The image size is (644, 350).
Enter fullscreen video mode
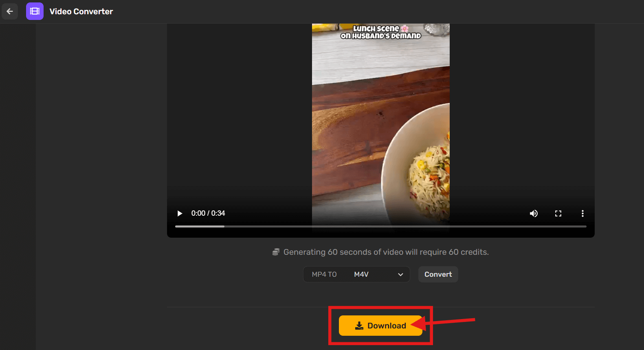(558, 213)
